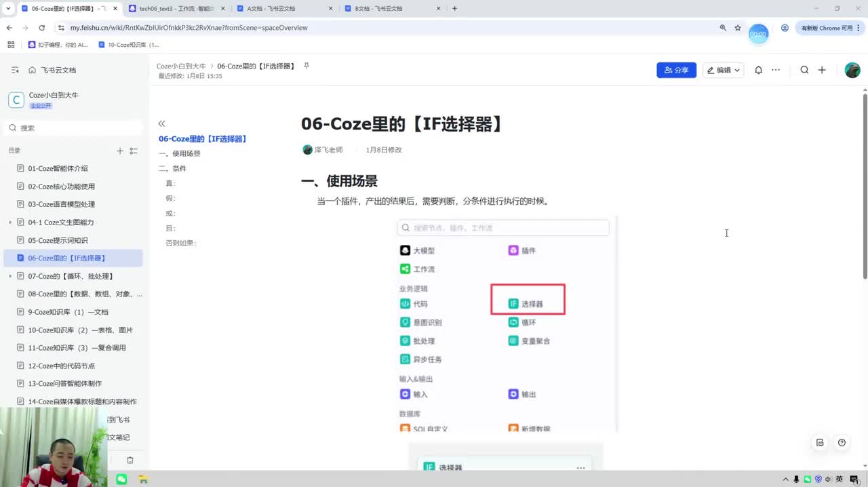Collapse the left sidebar with the toggle icon
This screenshot has width=868, height=487.
[15, 70]
